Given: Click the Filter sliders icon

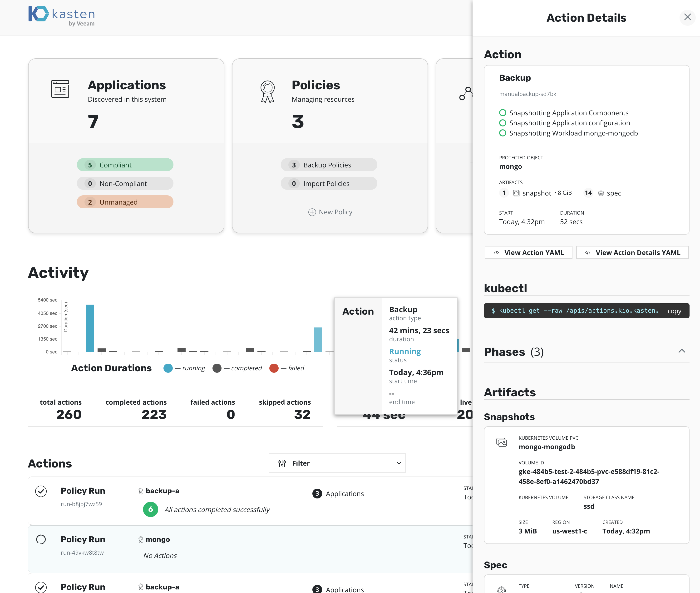Looking at the screenshot, I should [x=282, y=463].
